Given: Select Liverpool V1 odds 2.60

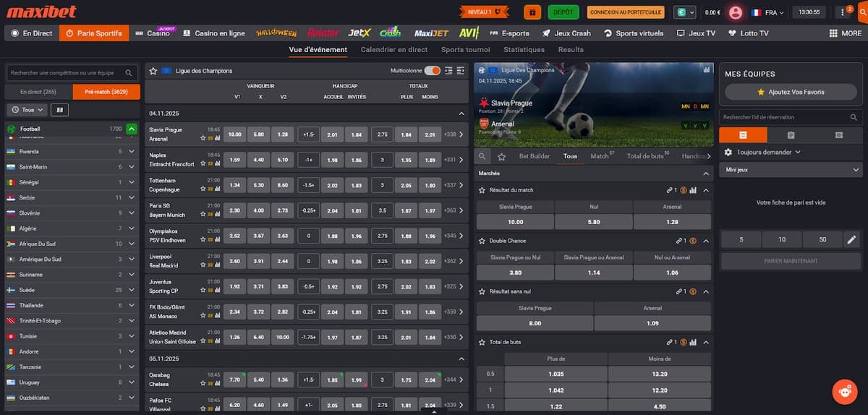Looking at the screenshot, I should (234, 261).
